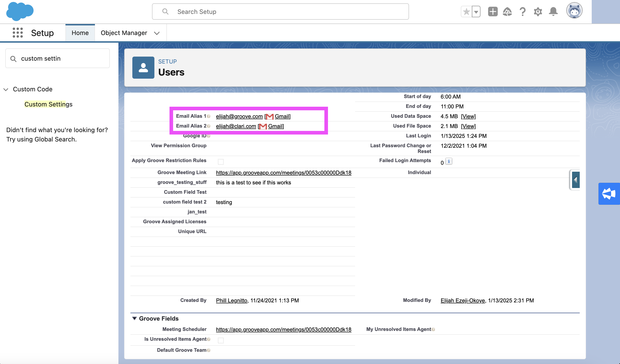Open the Object Manager dropdown chevron

157,33
